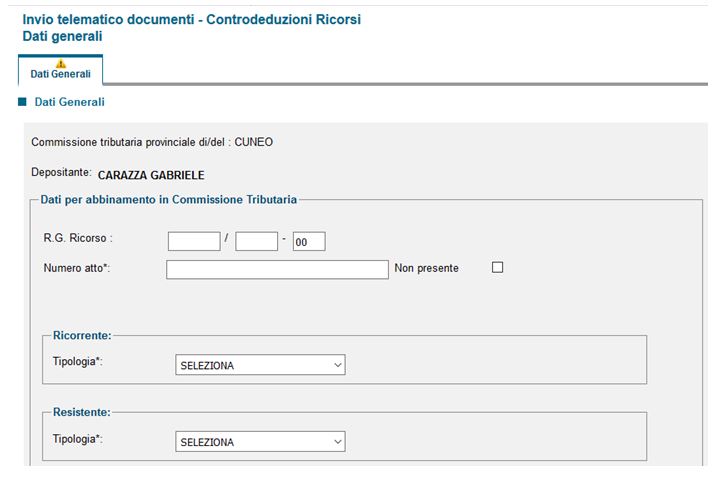Select the Dati Generali section heading text
This screenshot has width=718, height=488.
pos(69,102)
